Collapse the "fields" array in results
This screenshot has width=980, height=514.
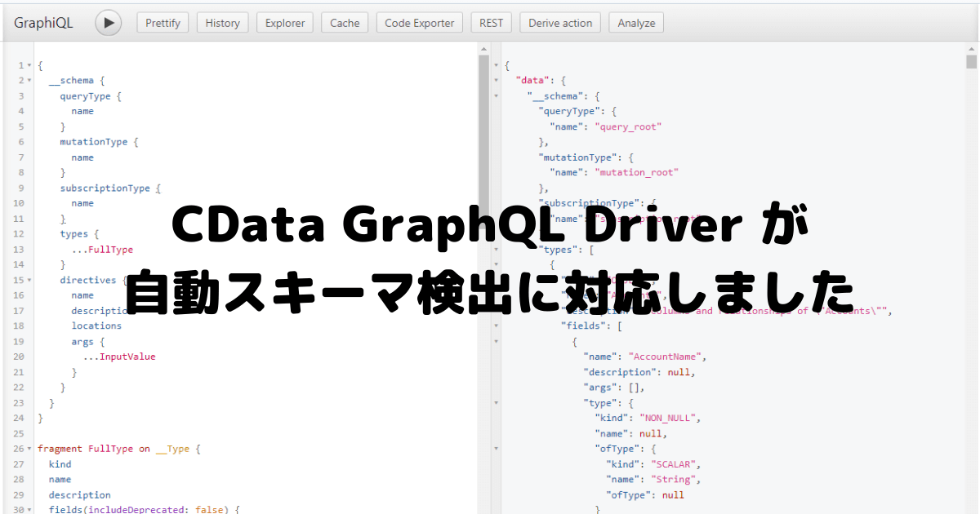click(x=496, y=326)
